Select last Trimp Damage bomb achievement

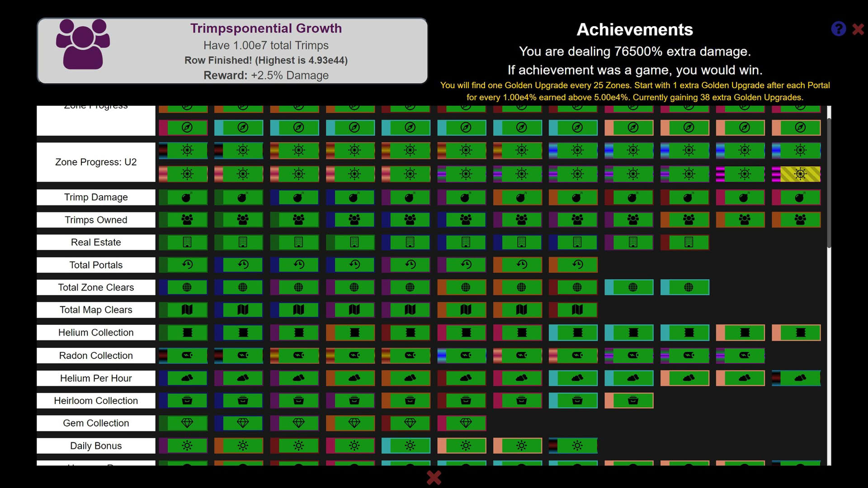(796, 197)
